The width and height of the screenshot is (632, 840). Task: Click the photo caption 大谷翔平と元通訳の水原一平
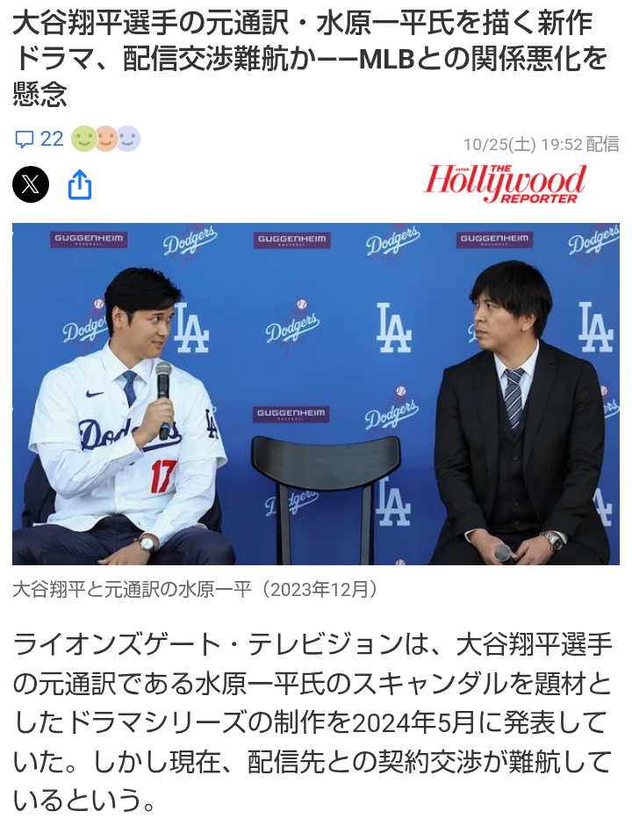(133, 589)
